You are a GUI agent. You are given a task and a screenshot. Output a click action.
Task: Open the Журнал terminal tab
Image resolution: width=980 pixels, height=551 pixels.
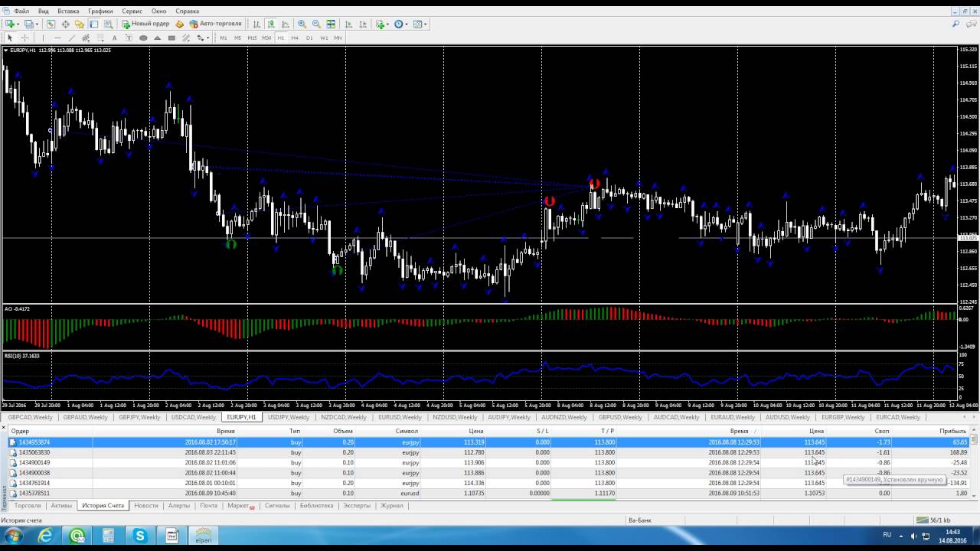(x=392, y=506)
